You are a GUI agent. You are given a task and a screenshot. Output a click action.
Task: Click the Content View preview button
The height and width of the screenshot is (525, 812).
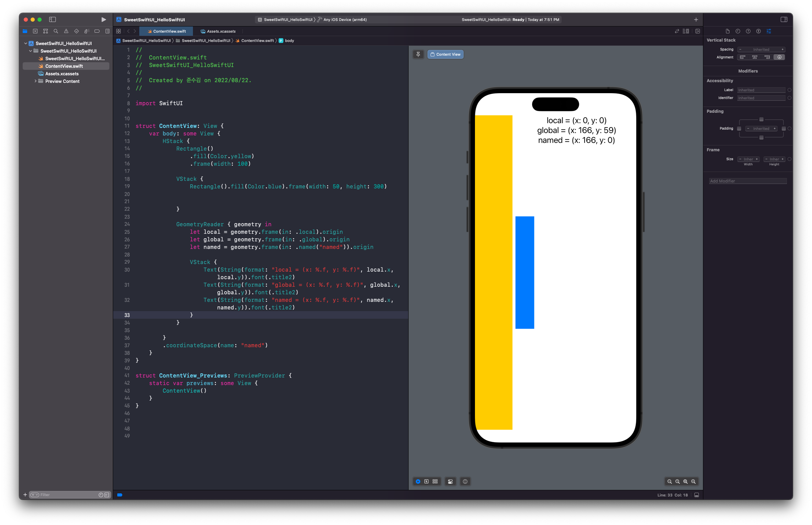pos(445,54)
